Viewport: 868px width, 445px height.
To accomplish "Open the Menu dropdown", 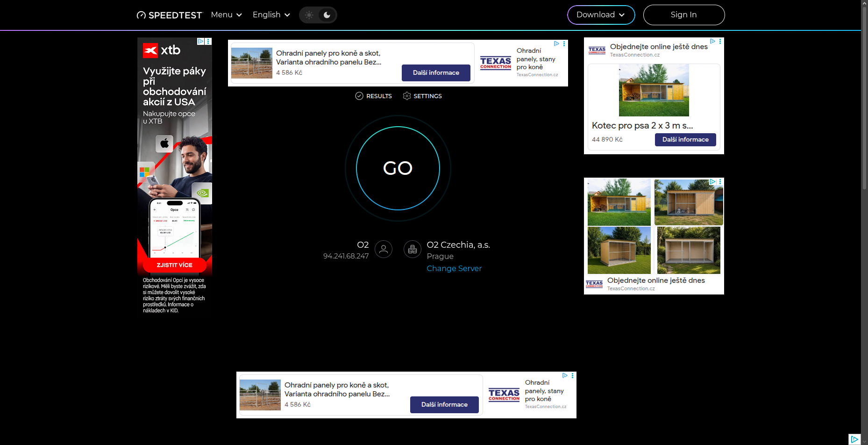I will coord(227,15).
